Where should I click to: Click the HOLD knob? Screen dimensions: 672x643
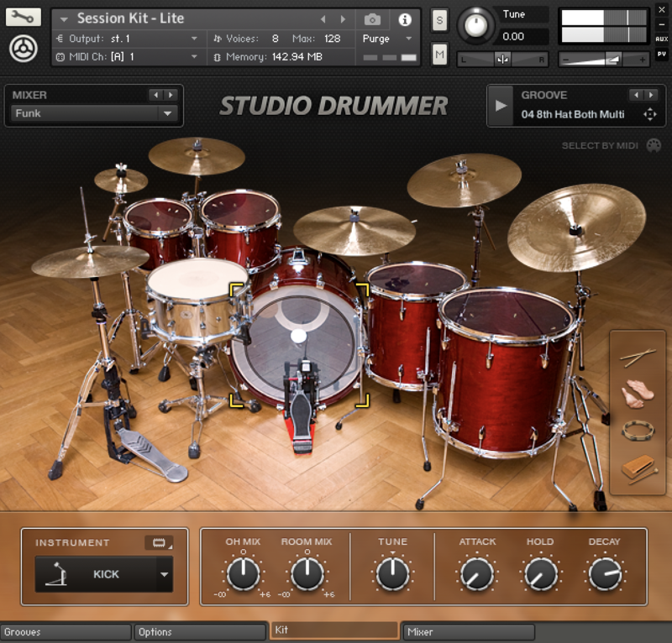pos(540,574)
